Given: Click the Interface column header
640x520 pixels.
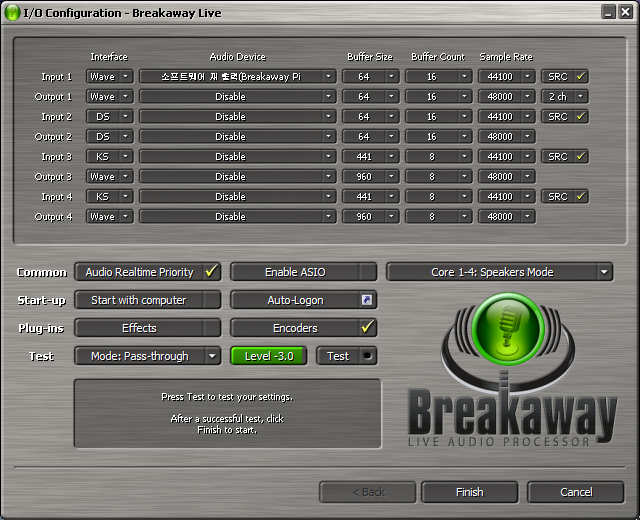Looking at the screenshot, I should click(109, 57).
